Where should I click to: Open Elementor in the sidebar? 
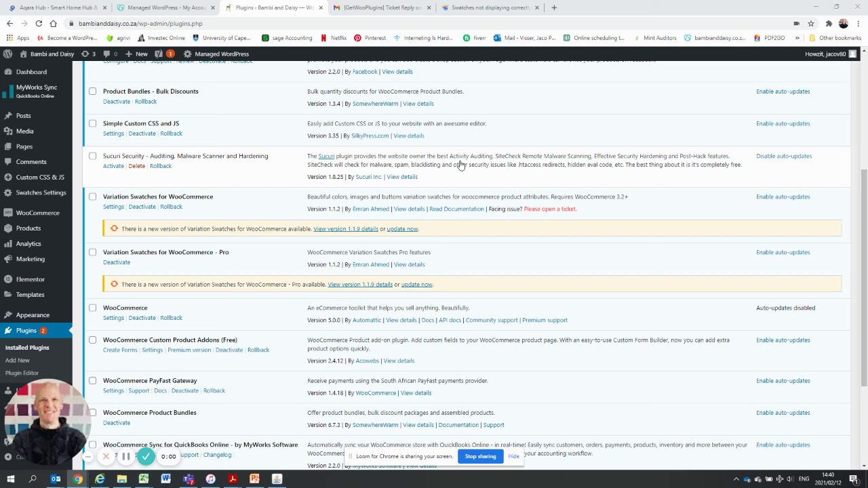click(x=31, y=279)
